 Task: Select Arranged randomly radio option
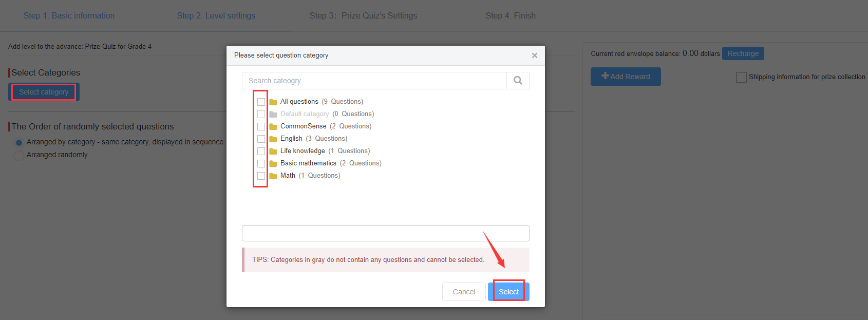(x=19, y=155)
